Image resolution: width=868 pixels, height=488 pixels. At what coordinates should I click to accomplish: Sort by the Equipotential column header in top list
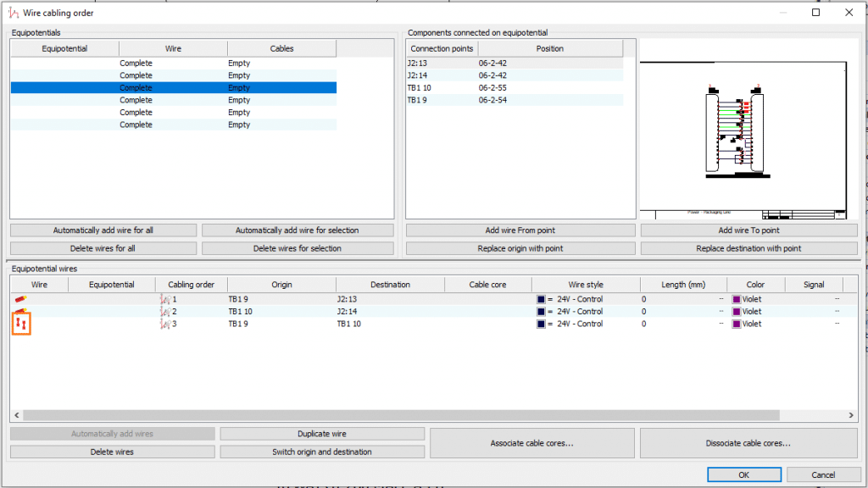tap(64, 48)
